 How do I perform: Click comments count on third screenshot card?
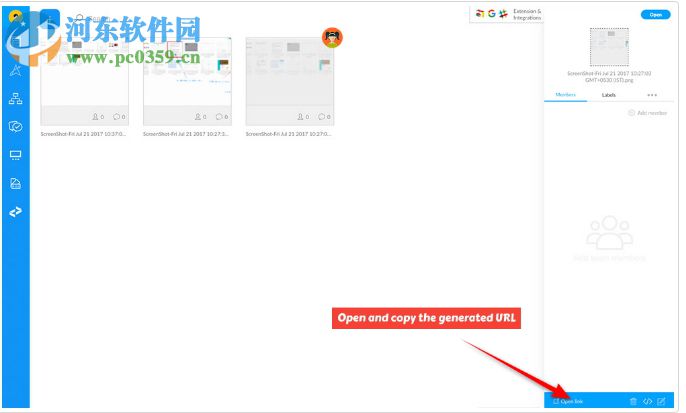(324, 117)
